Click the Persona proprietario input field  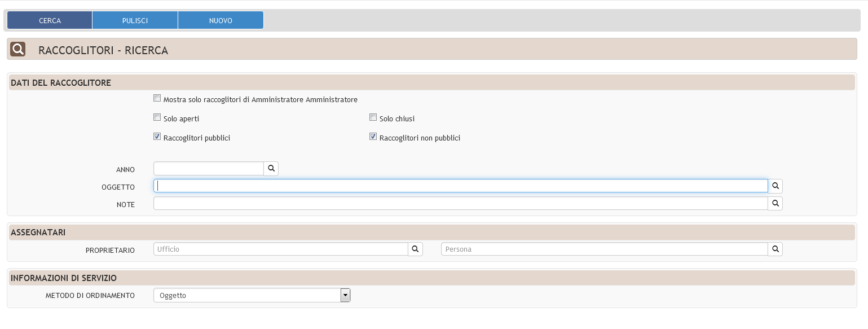[604, 249]
